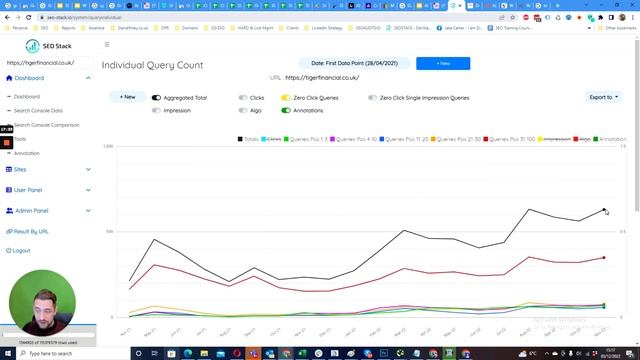Open the Other bookmarks folder
Viewport: 640px width, 360px height.
(x=617, y=28)
